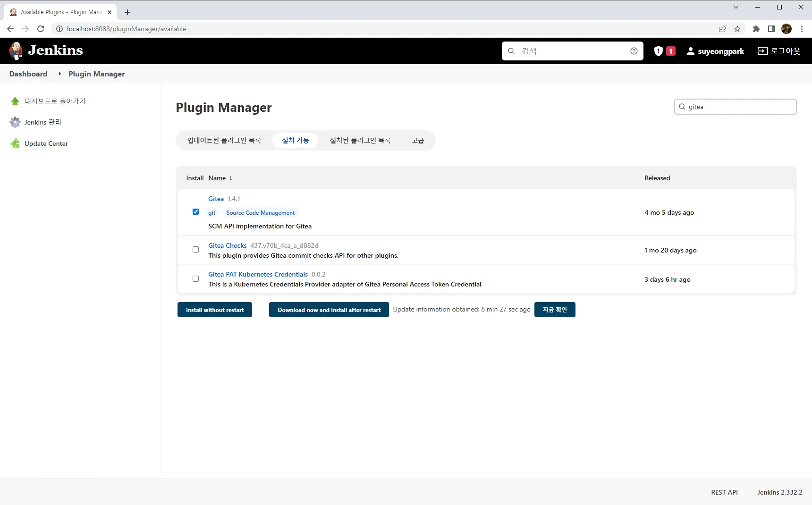Open the Gitea PAT Kubernetes Credentials link
This screenshot has width=812, height=505.
pos(258,274)
